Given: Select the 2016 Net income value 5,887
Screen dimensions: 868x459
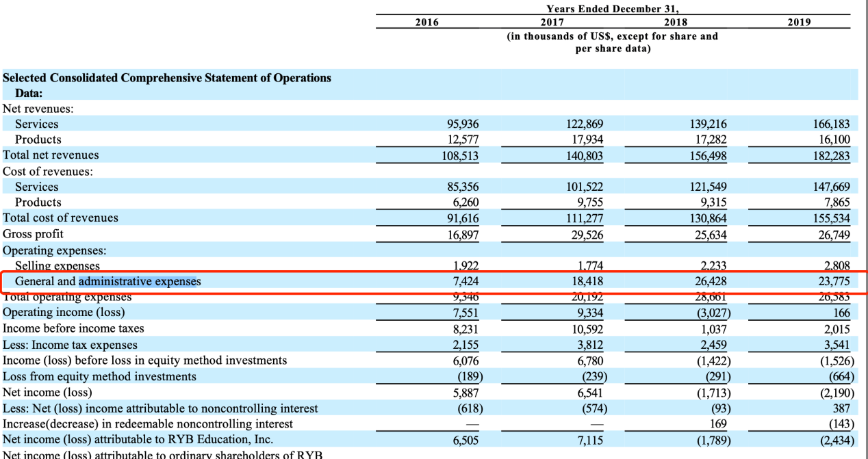Looking at the screenshot, I should pyautogui.click(x=465, y=393).
